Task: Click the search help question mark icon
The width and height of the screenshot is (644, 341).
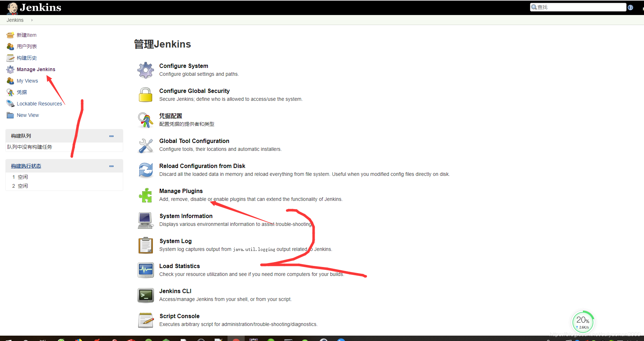Action: (x=630, y=8)
